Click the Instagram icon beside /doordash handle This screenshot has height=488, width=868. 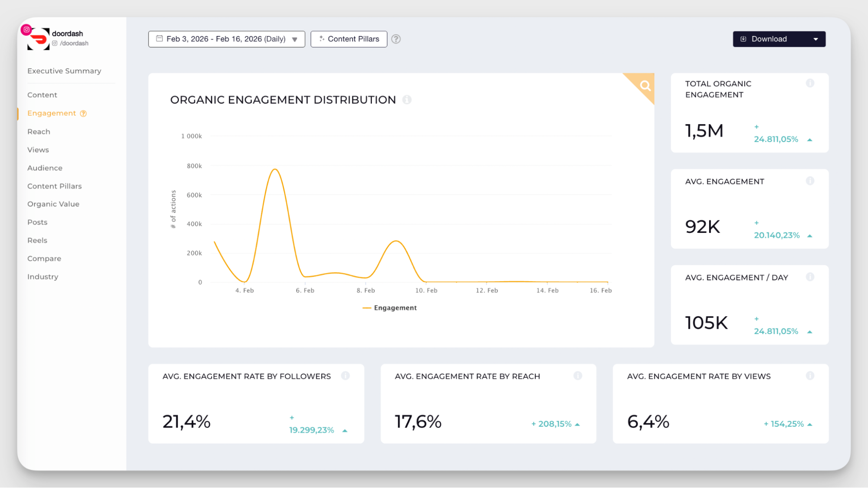tap(54, 43)
